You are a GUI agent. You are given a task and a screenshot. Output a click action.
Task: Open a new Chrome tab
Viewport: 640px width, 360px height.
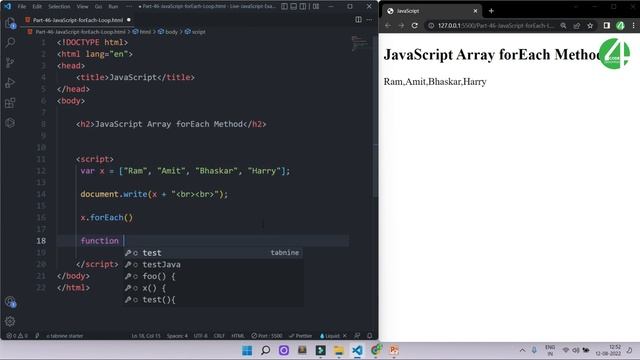coord(491,11)
